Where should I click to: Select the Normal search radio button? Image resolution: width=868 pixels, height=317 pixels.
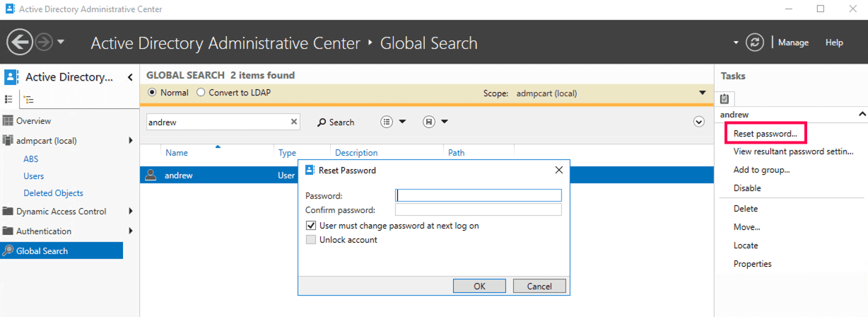pyautogui.click(x=152, y=93)
